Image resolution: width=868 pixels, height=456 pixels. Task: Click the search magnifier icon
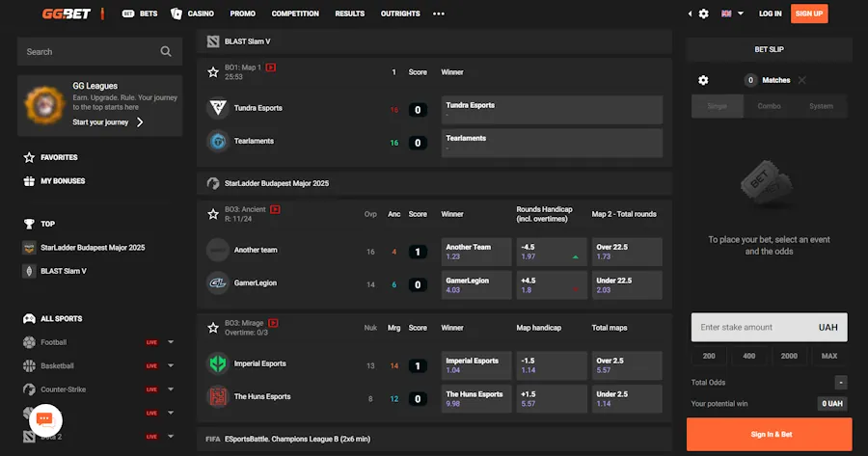(166, 51)
